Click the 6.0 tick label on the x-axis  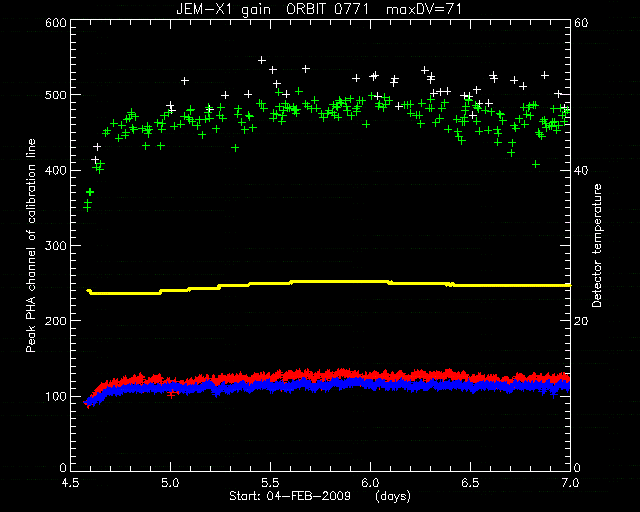tap(371, 483)
